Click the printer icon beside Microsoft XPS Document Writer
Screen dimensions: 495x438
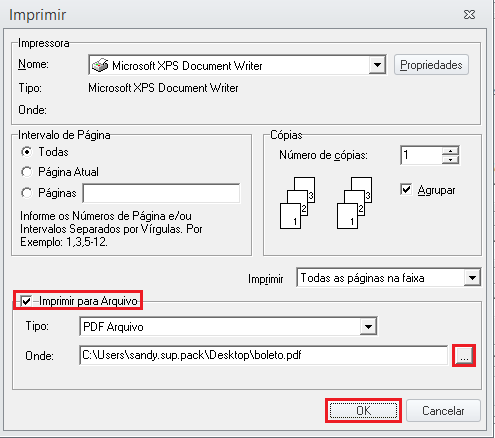pyautogui.click(x=100, y=65)
